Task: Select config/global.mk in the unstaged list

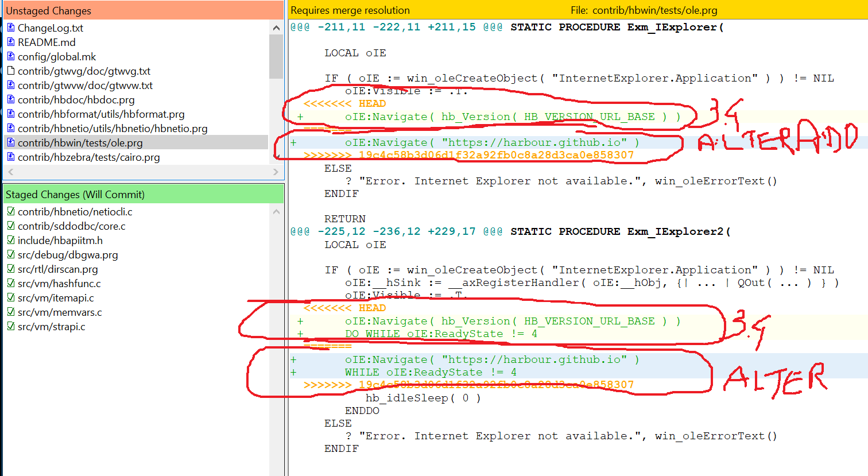Action: pyautogui.click(x=57, y=56)
